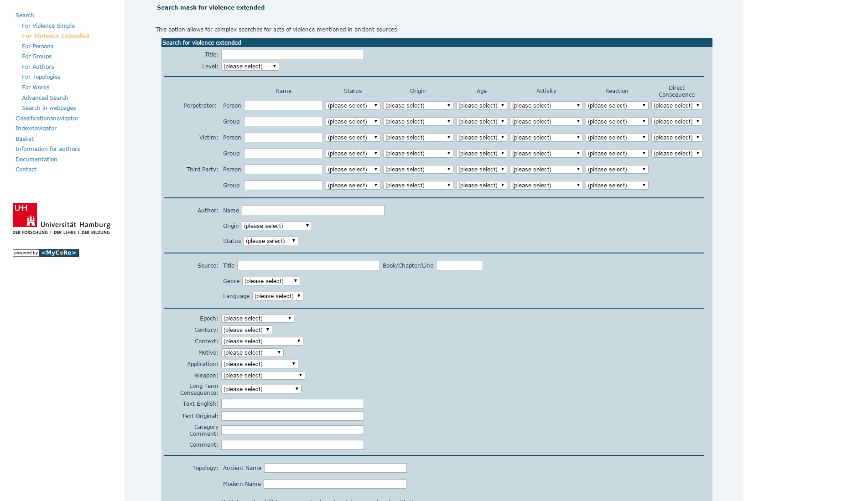The width and height of the screenshot is (868, 501).
Task: Open For Violence Simple search page
Action: click(x=48, y=26)
